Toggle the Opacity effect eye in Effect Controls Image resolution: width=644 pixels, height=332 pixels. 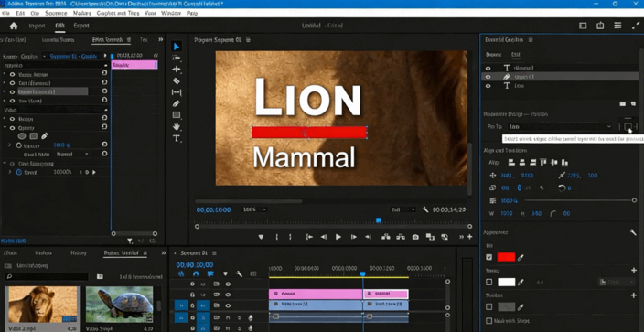(x=12, y=128)
